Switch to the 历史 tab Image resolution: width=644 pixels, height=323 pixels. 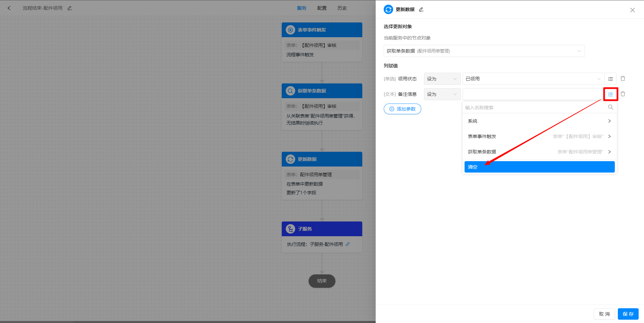tap(342, 8)
